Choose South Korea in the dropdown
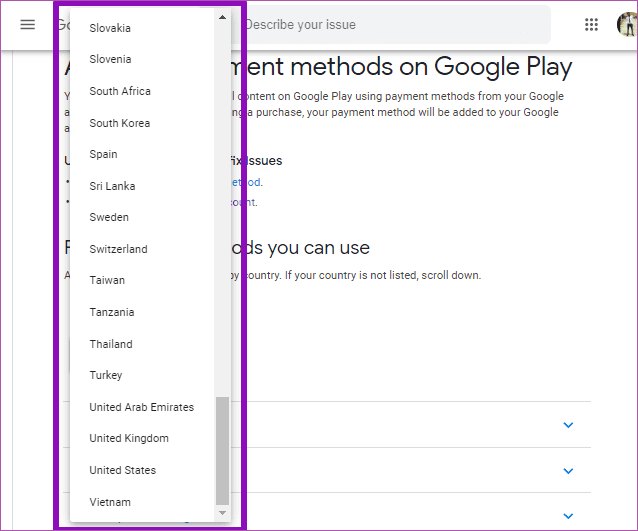The image size is (638, 531). (142, 123)
